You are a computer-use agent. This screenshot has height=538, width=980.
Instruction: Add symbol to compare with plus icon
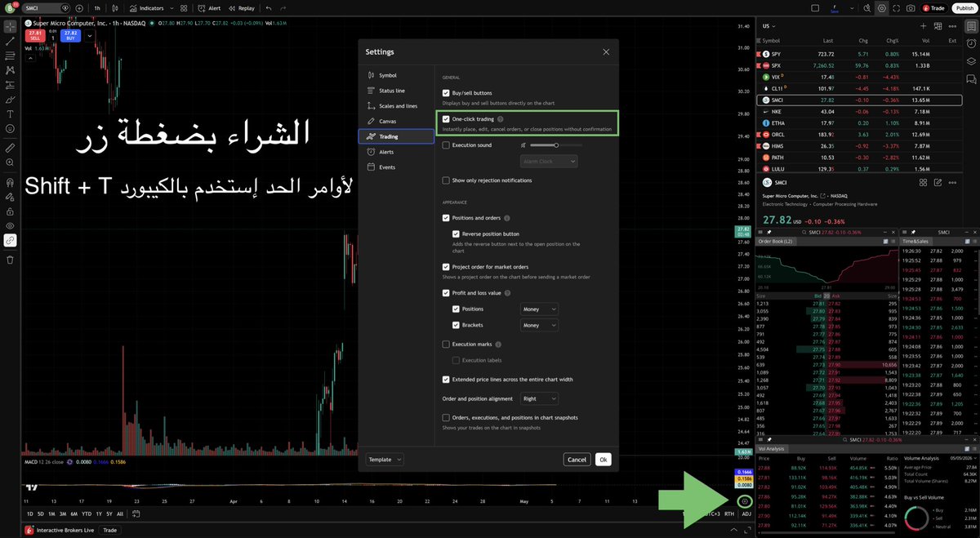79,7
